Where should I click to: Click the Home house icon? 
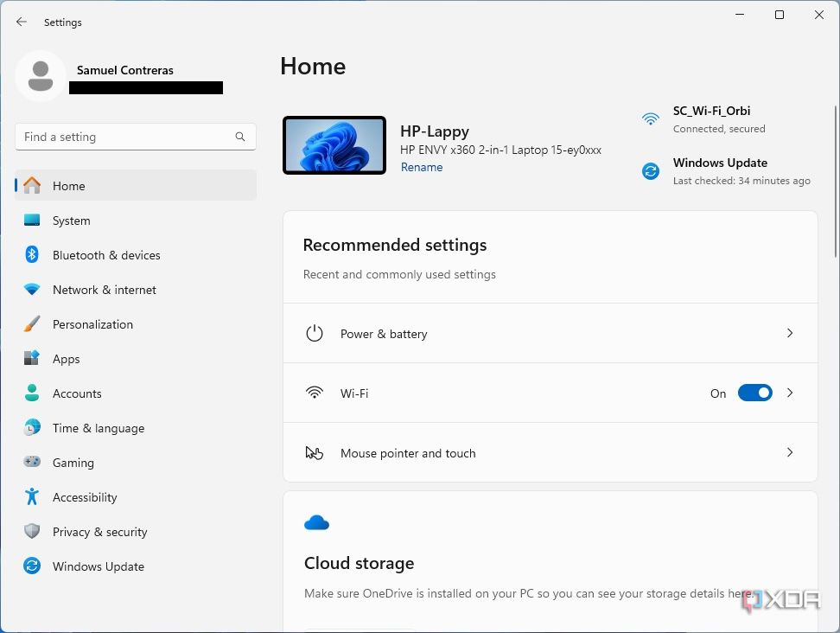pos(32,185)
